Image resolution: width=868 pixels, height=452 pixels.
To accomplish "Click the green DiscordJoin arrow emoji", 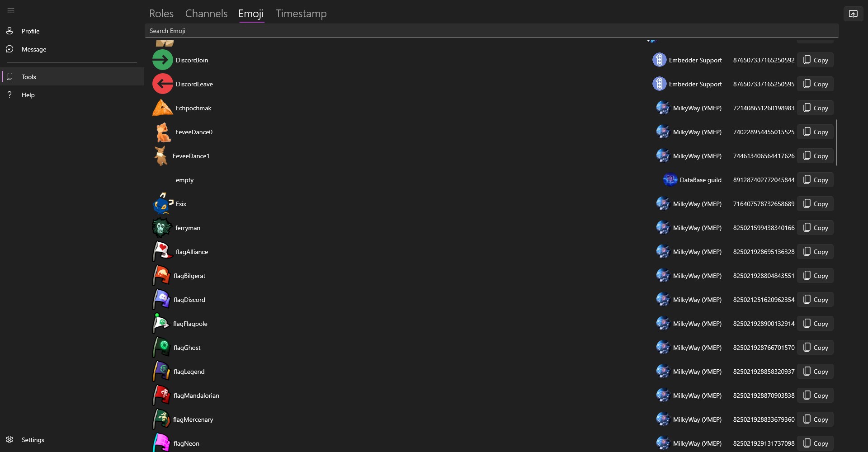I will tap(162, 60).
